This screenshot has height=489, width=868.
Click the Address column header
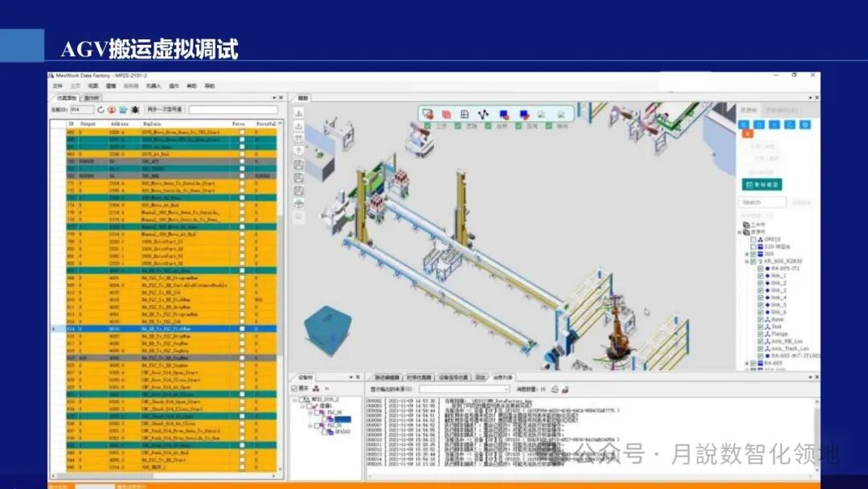119,124
